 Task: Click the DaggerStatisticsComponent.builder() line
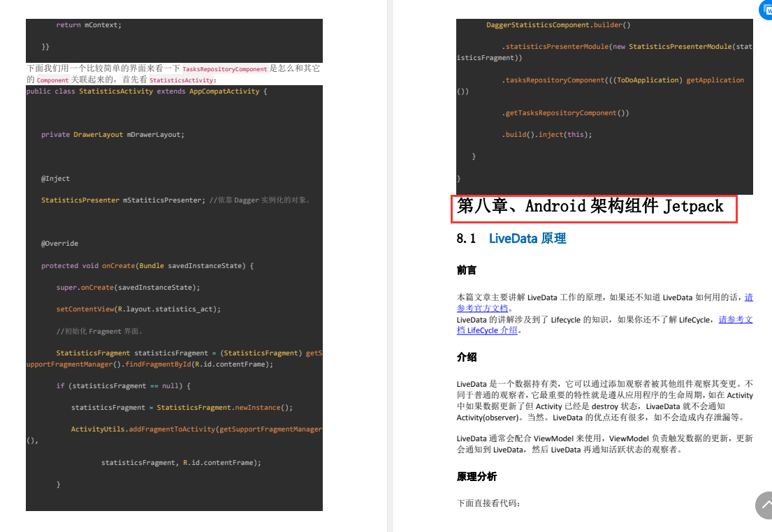[558, 24]
